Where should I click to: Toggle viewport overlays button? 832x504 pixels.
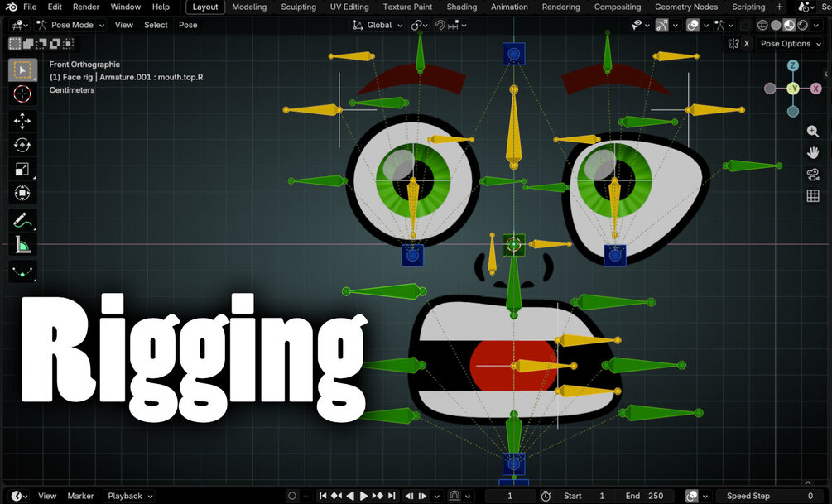click(x=692, y=25)
